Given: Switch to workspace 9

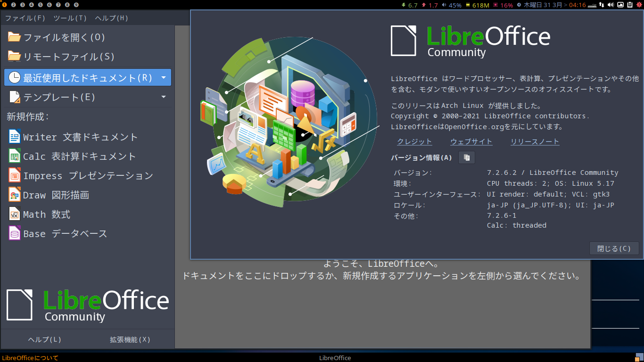Looking at the screenshot, I should pyautogui.click(x=76, y=5).
